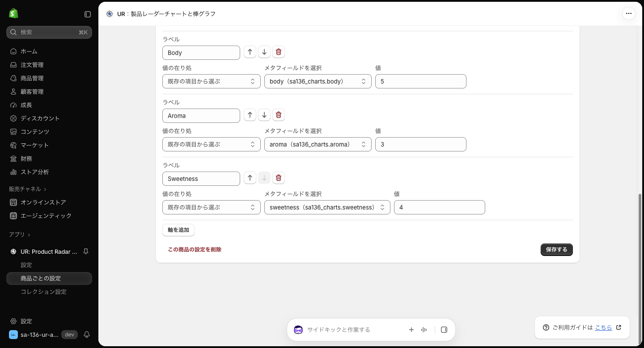Move the Aroma axis down
Screen dimensions: 644x348
coord(264,115)
